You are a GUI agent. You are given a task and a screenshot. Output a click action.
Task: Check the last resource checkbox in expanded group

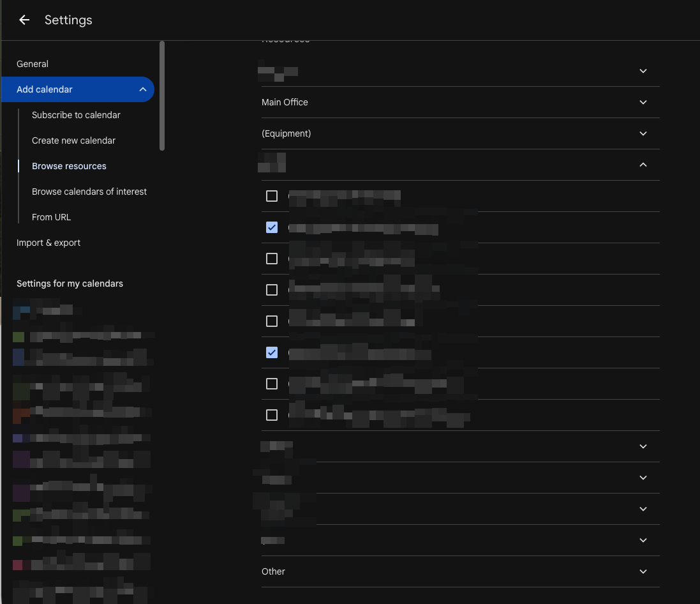coord(272,415)
